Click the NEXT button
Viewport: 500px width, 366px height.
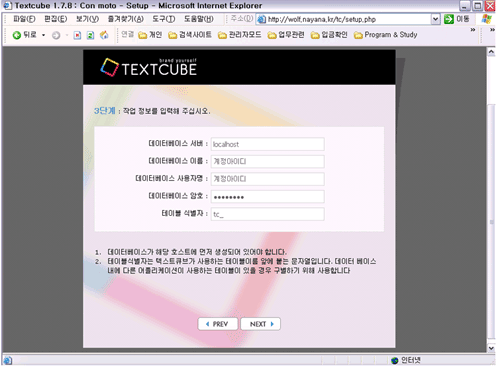pos(261,324)
